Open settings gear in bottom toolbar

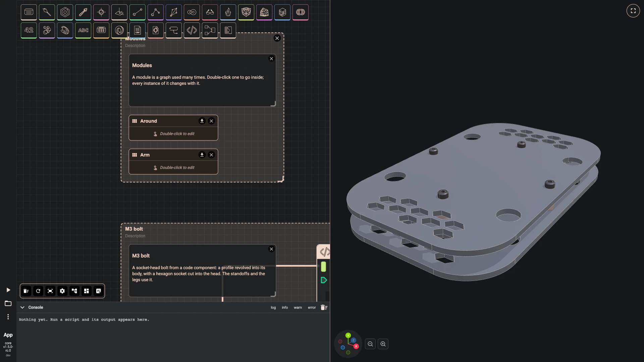tap(62, 291)
